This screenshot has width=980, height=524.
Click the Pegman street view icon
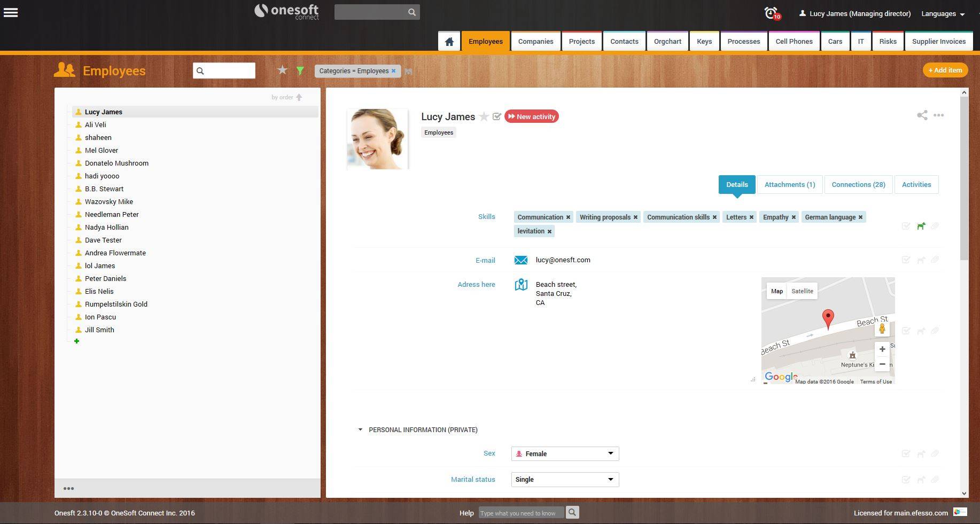(882, 329)
